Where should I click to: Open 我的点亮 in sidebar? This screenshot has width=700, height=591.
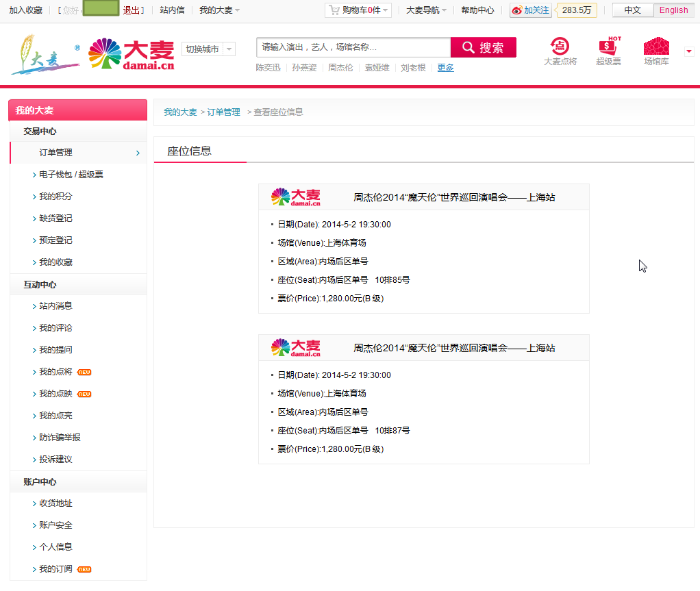click(x=55, y=415)
